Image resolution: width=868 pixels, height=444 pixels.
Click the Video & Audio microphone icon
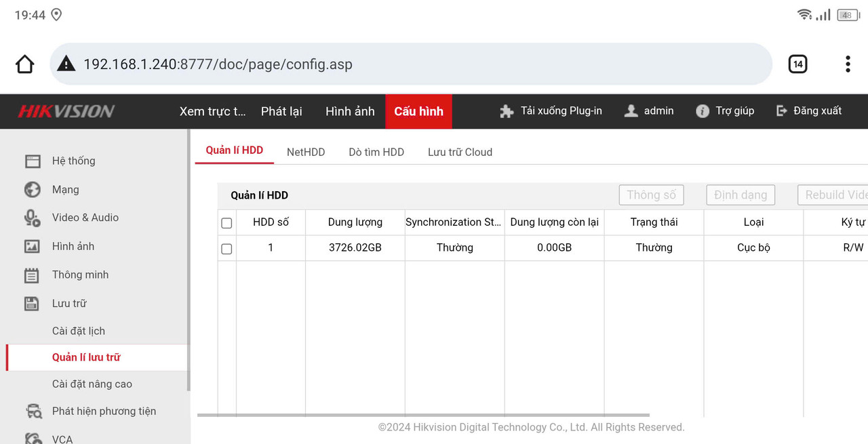(33, 218)
